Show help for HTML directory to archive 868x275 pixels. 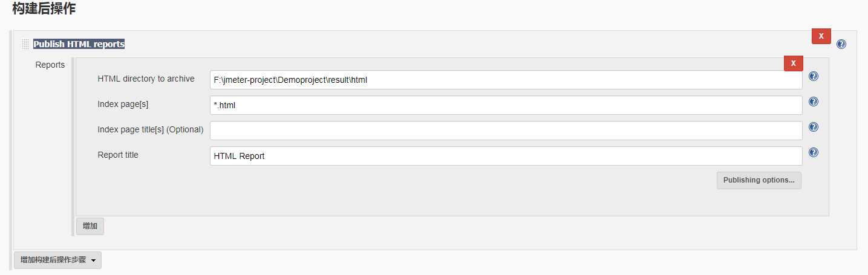814,76
